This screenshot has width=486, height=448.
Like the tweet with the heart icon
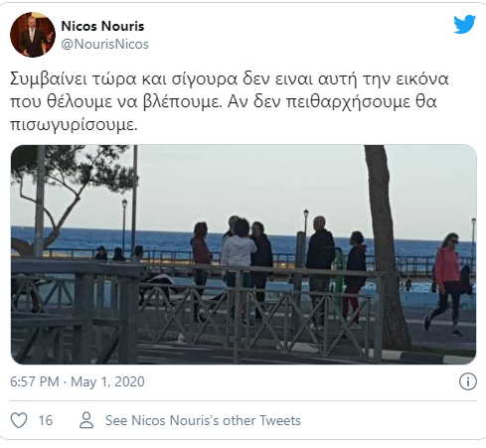pyautogui.click(x=19, y=420)
